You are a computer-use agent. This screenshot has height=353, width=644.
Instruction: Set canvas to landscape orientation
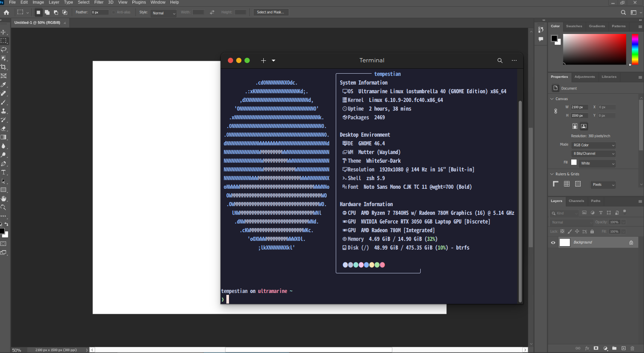584,126
